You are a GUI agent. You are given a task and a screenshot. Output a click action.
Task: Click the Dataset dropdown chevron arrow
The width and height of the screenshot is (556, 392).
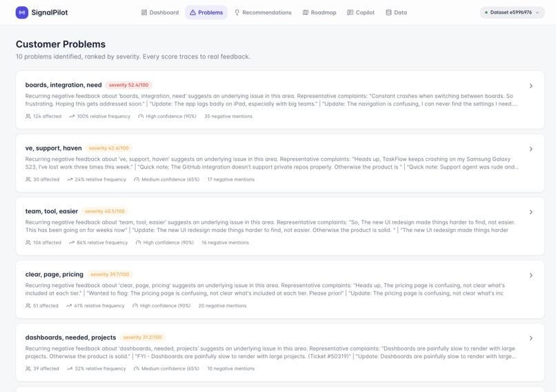click(537, 12)
